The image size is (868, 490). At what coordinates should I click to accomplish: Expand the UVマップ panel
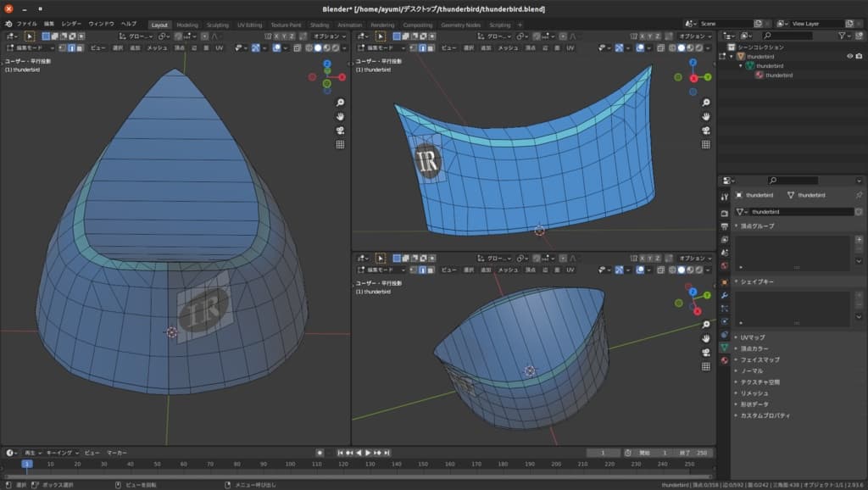[752, 337]
